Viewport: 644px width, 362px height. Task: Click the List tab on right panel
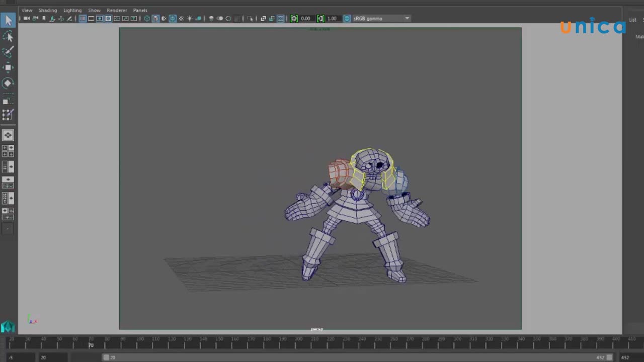632,20
